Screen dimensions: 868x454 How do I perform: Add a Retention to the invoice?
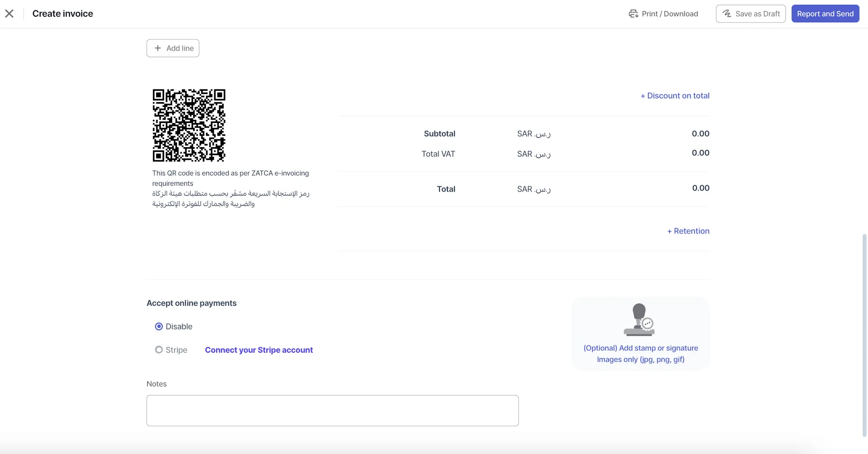coord(688,231)
